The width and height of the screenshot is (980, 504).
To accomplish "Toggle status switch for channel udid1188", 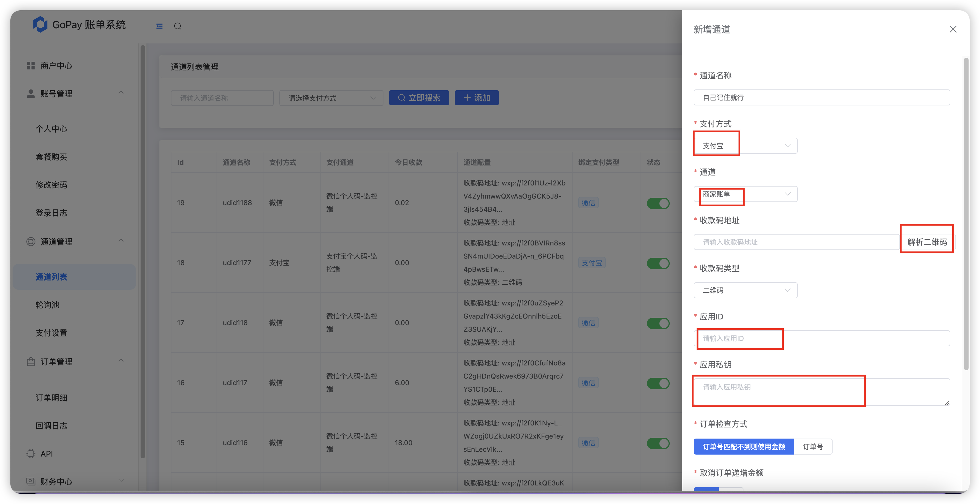I will tap(658, 203).
